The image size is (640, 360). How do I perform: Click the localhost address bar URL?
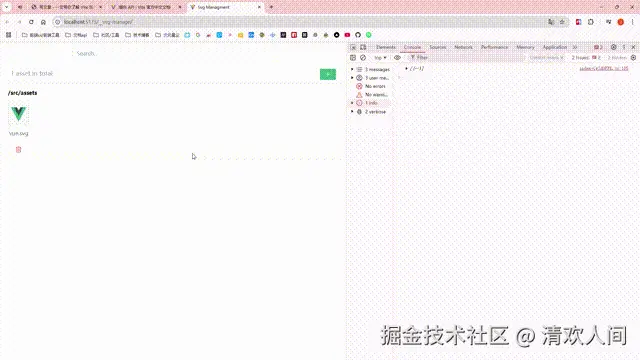pyautogui.click(x=98, y=22)
